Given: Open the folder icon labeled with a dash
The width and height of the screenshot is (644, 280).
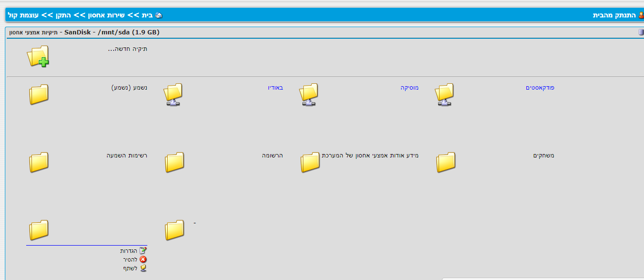Looking at the screenshot, I should [174, 230].
